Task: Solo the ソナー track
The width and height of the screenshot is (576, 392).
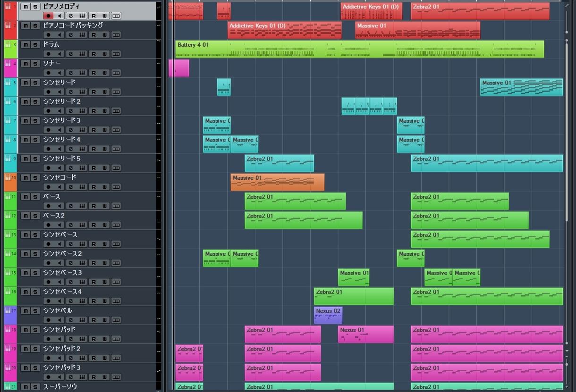Action: (x=35, y=63)
